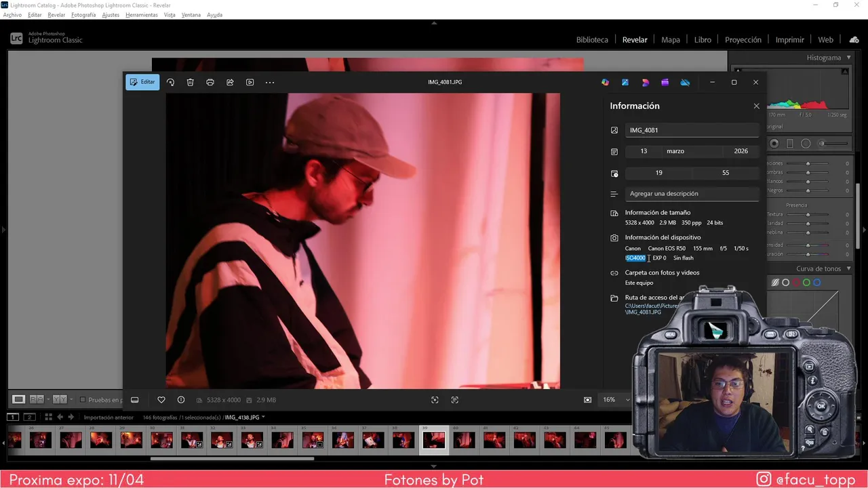Mark photo as favorite with heart icon
868x488 pixels.
tap(161, 400)
